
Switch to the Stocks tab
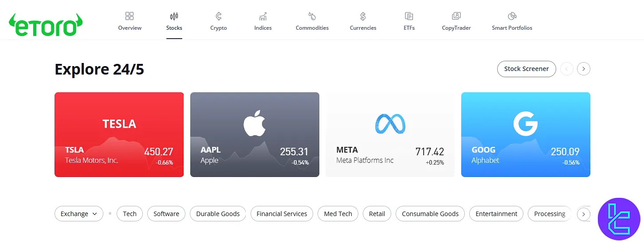click(174, 22)
